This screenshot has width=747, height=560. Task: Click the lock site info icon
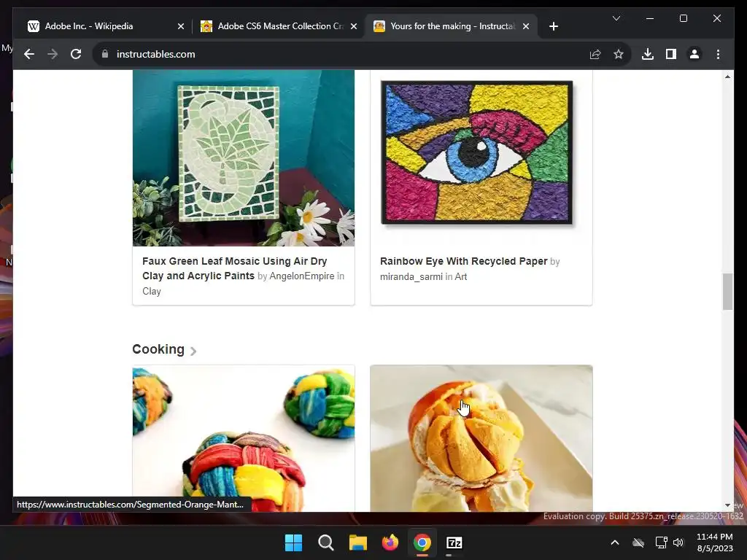tap(105, 54)
